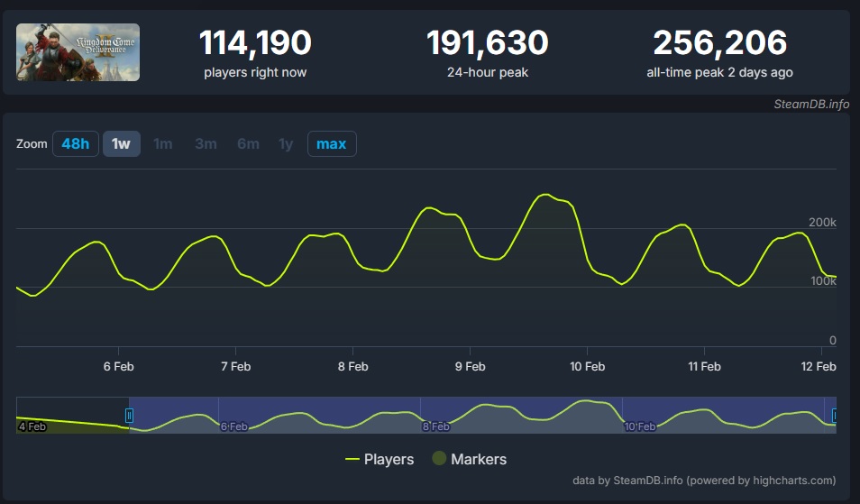Image resolution: width=860 pixels, height=504 pixels.
Task: Click the selected navigator range near 8 Feb
Action: coord(436,426)
